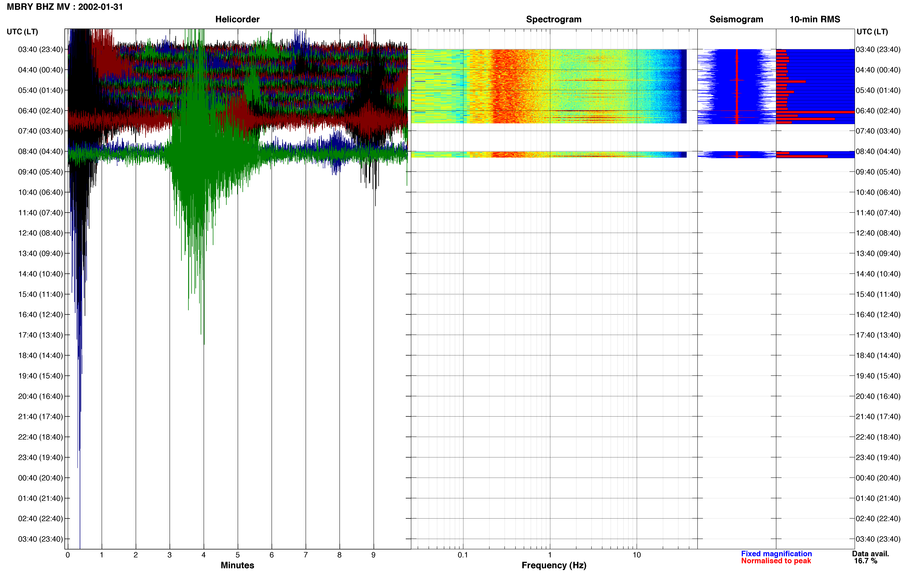The width and height of the screenshot is (924, 578).
Task: Click the spectrogram strip at 08:40
Action: [x=549, y=154]
